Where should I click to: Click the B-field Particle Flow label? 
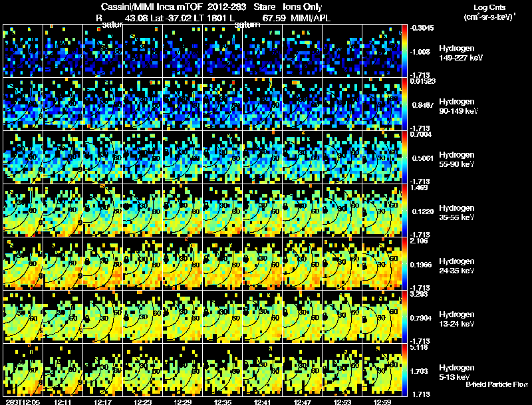(x=497, y=384)
